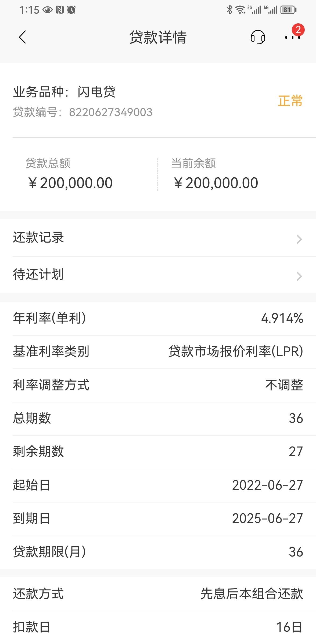The height and width of the screenshot is (644, 316).
Task: Tap the Wi-Fi status icon
Action: [x=240, y=10]
